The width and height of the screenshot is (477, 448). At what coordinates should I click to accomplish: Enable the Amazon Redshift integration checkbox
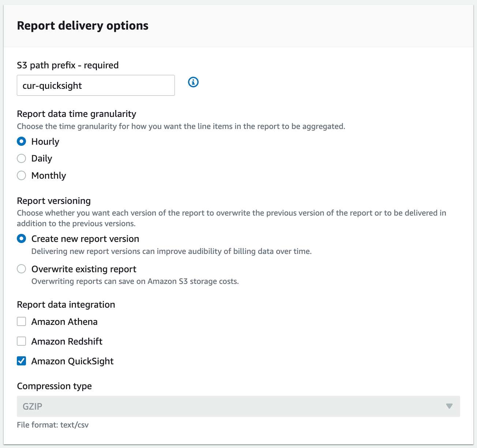[x=21, y=341]
